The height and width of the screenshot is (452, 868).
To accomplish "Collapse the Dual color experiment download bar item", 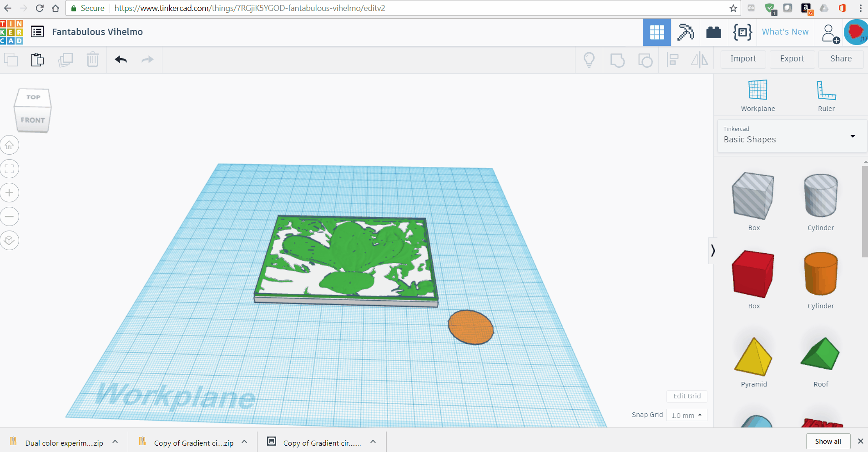I will [115, 442].
